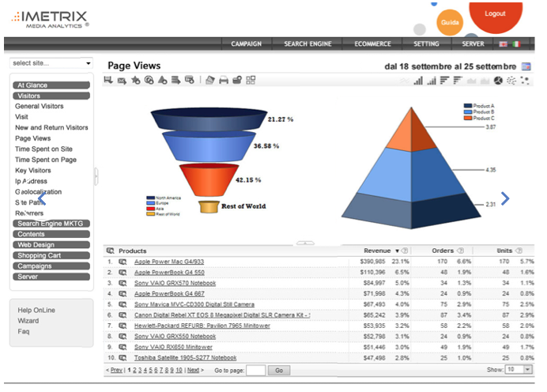The image size is (547, 392).
Task: Select the Italian flag language icon
Action: click(x=516, y=44)
